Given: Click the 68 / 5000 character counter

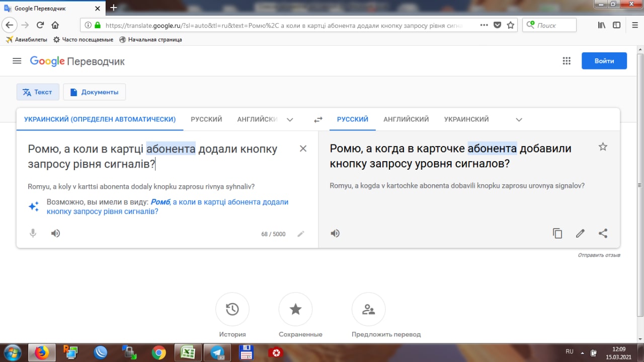Looking at the screenshot, I should click(273, 234).
